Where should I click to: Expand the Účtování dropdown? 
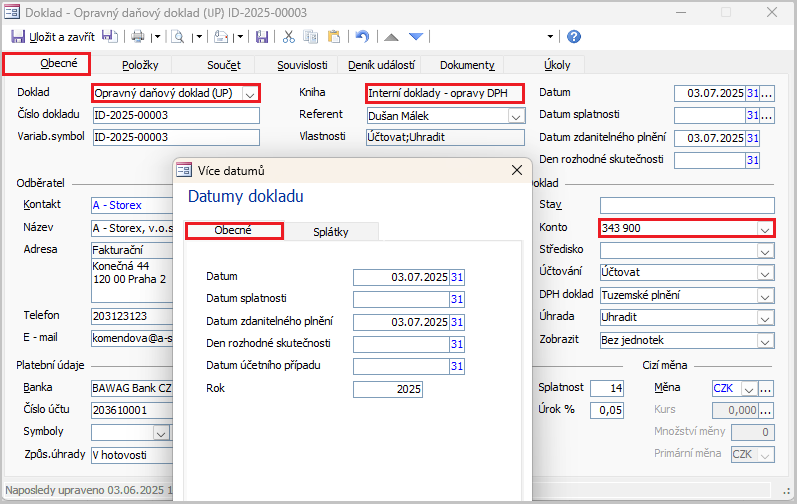pyautogui.click(x=765, y=273)
